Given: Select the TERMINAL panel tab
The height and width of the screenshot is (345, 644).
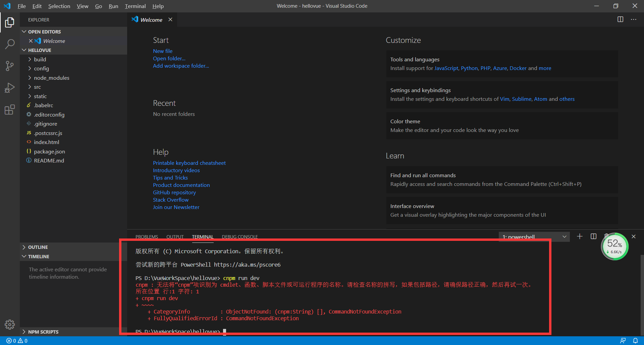Looking at the screenshot, I should click(x=203, y=237).
